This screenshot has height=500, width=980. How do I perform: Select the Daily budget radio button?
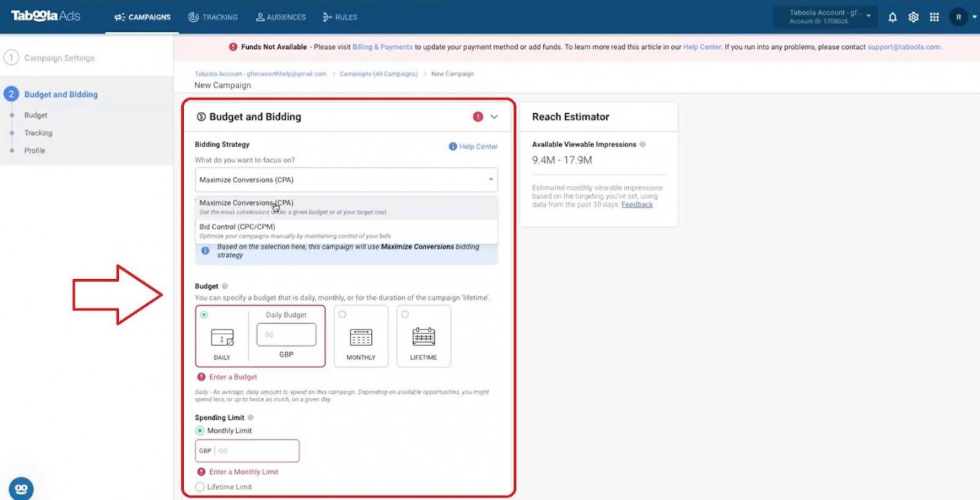click(x=204, y=315)
